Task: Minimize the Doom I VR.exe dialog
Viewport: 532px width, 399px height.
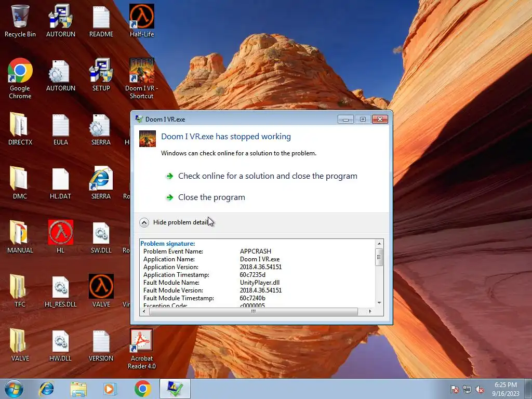Action: tap(345, 119)
